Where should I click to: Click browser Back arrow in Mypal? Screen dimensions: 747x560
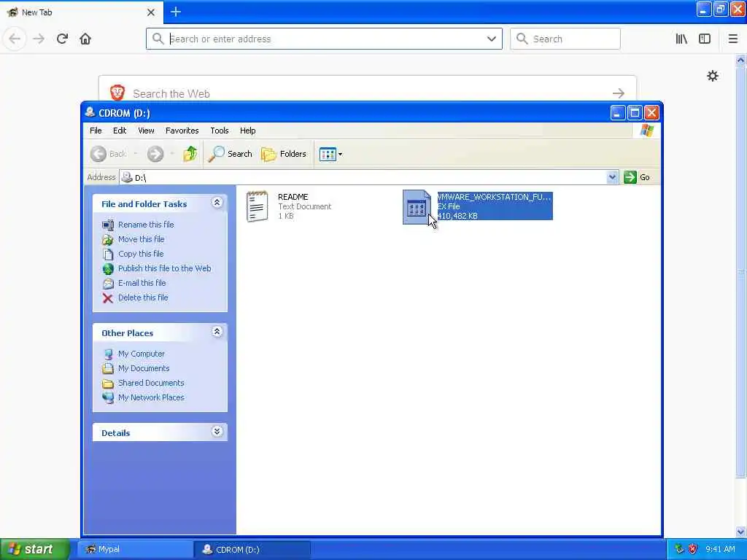pos(15,39)
